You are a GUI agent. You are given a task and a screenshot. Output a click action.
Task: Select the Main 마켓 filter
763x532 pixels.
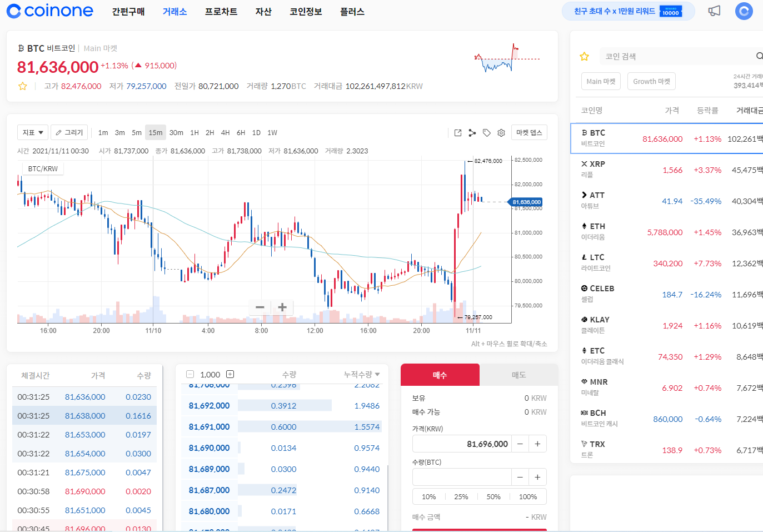[x=601, y=81]
